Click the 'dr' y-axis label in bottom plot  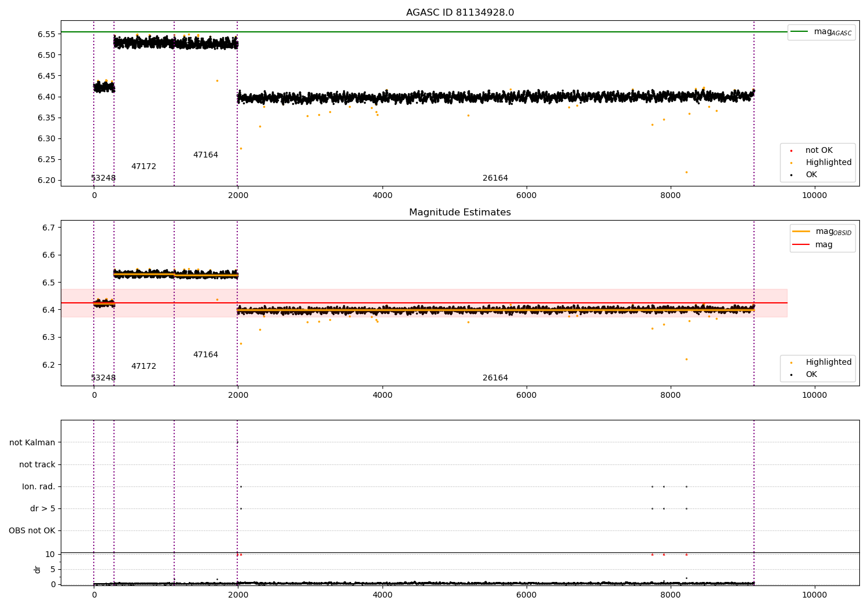coord(38,570)
